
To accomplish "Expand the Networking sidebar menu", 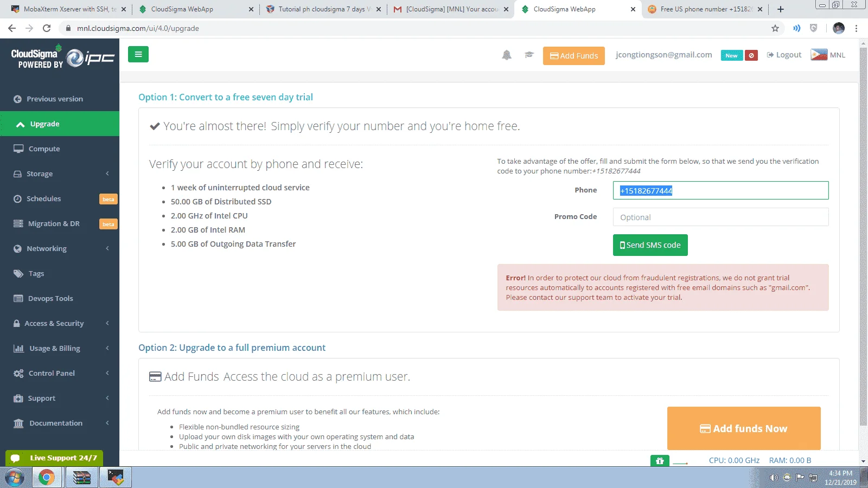I will [x=60, y=248].
